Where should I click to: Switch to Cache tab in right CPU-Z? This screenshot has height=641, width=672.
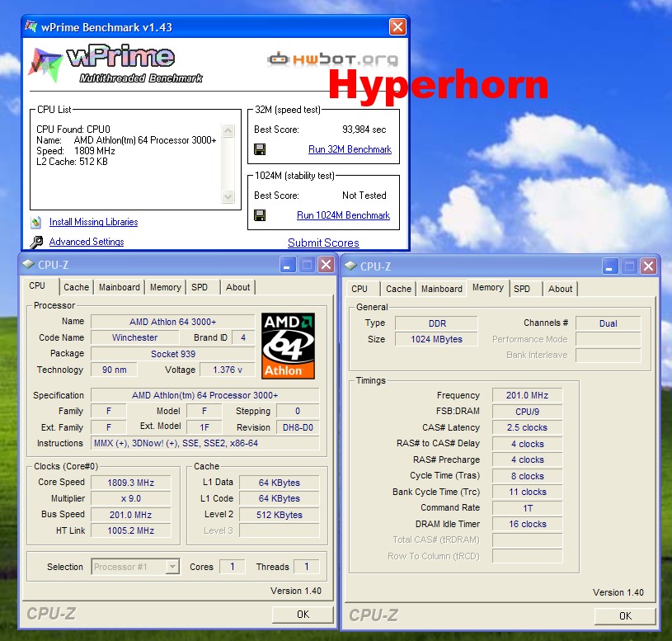click(x=398, y=289)
